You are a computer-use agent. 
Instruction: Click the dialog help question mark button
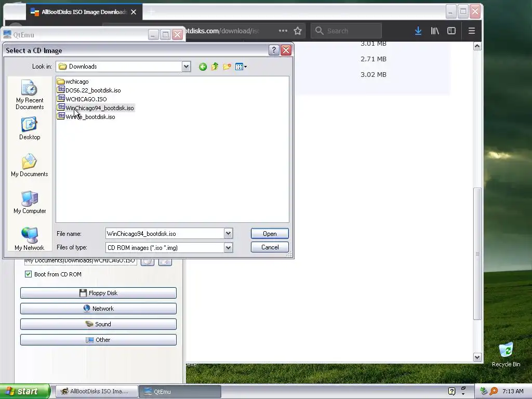click(x=274, y=50)
